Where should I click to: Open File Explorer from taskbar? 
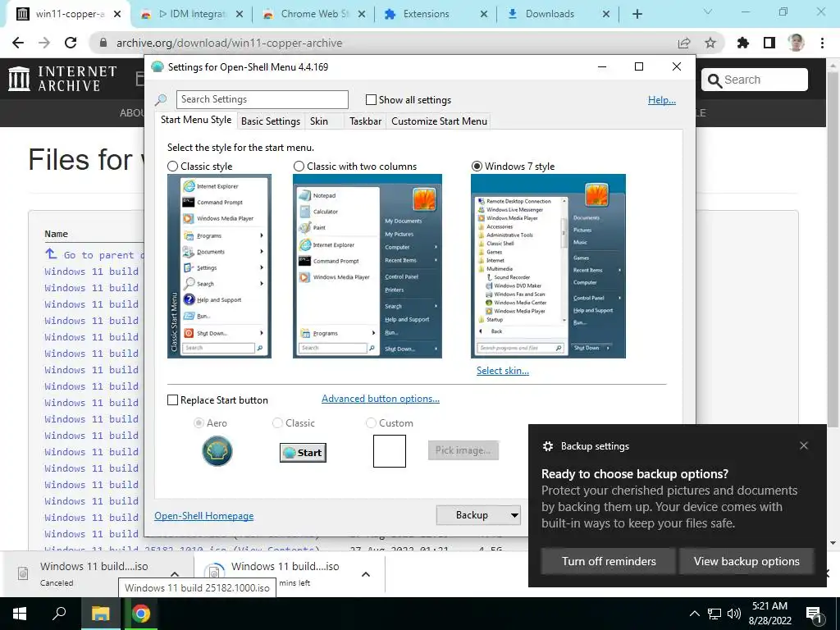(100, 614)
